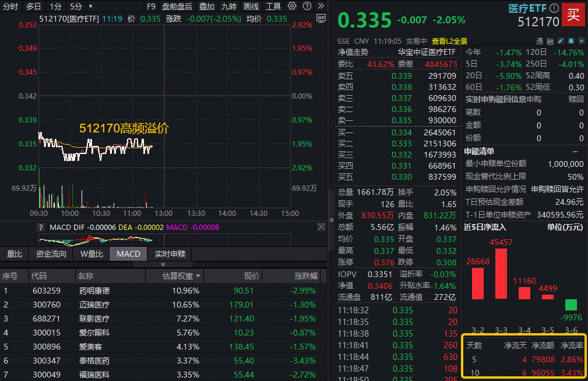This screenshot has width=588, height=381.
Task: Expand hidden toolbar items via the chevron
Action: (321, 6)
